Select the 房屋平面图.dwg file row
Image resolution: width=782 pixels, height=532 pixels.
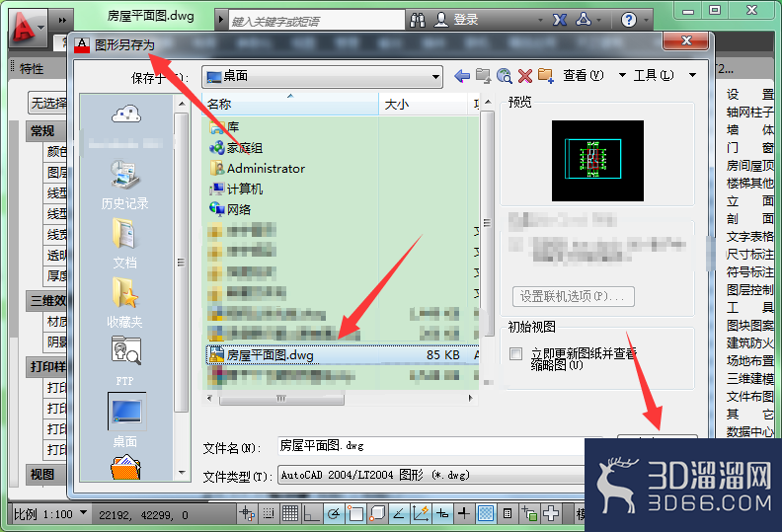[342, 355]
